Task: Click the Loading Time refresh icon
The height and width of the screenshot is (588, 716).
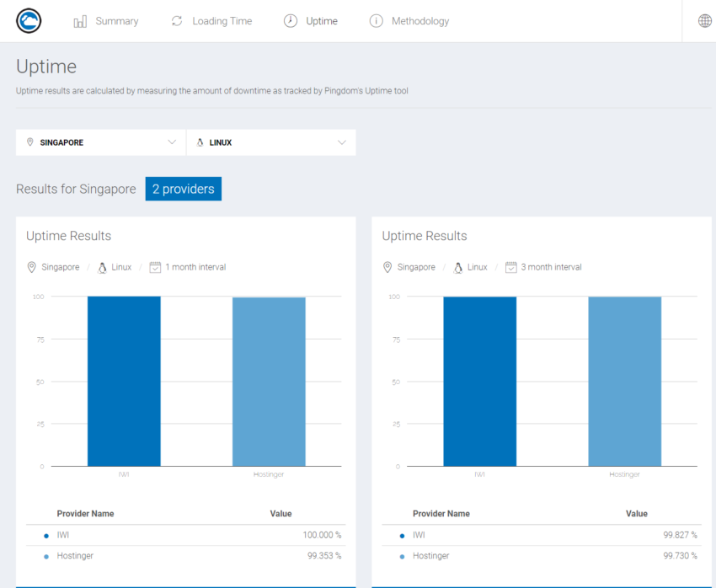Action: pos(177,21)
